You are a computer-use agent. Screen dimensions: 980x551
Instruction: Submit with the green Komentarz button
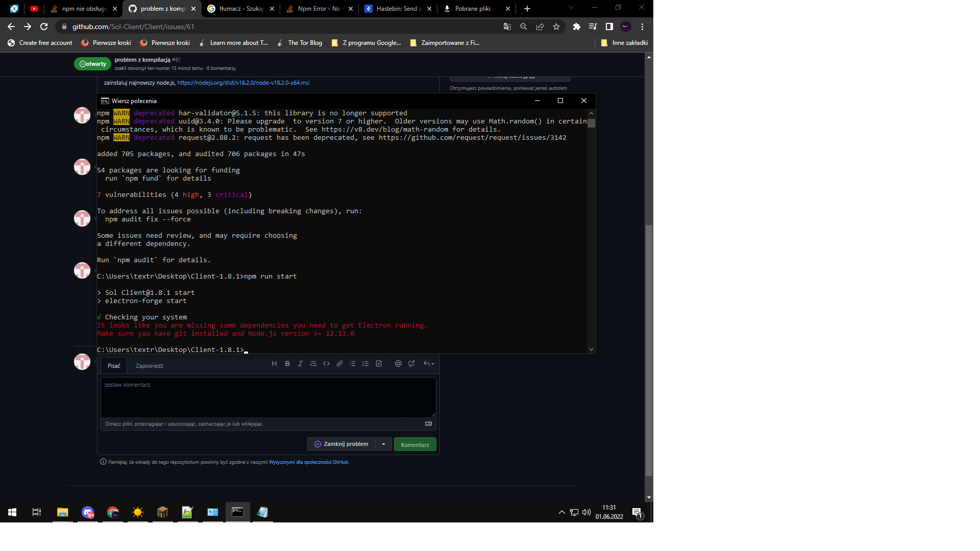tap(414, 445)
